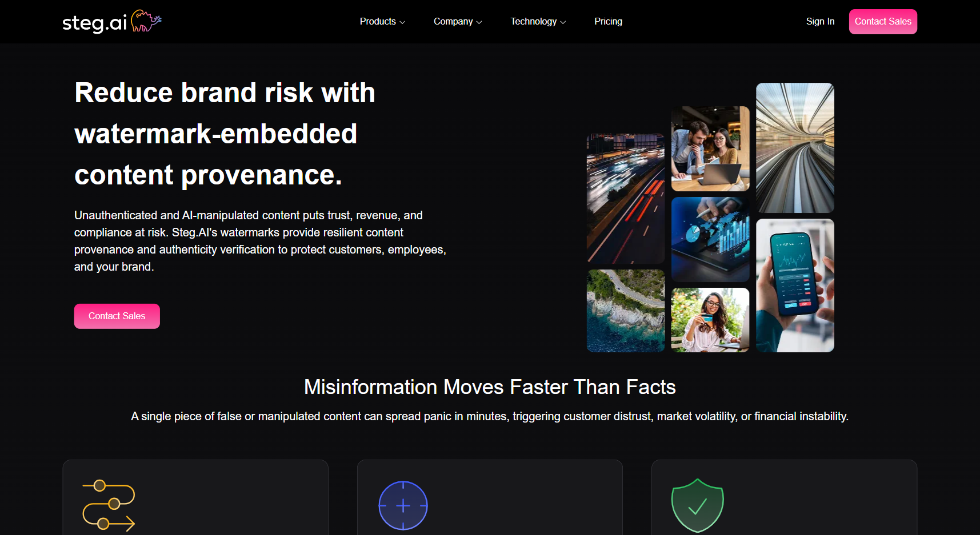The height and width of the screenshot is (535, 980).
Task: Click the green shield checkmark icon
Action: pyautogui.click(x=697, y=505)
